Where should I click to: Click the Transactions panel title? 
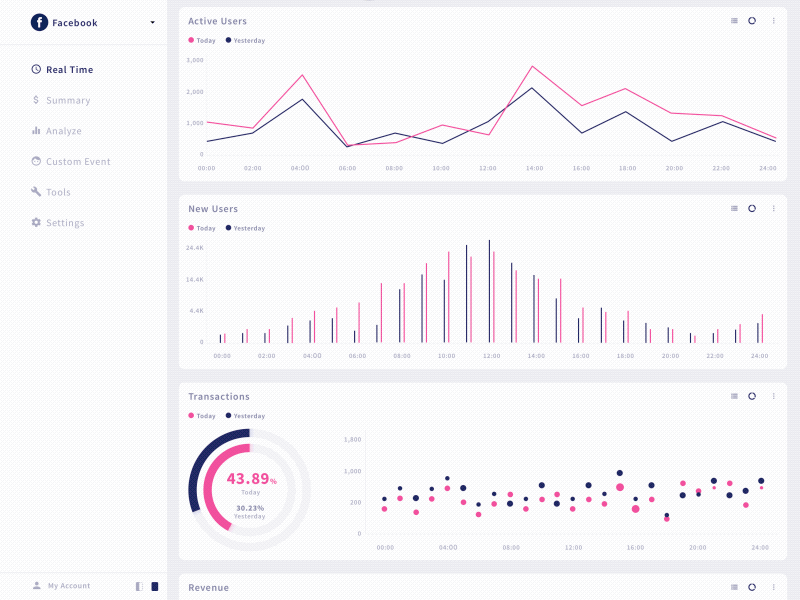pyautogui.click(x=218, y=396)
